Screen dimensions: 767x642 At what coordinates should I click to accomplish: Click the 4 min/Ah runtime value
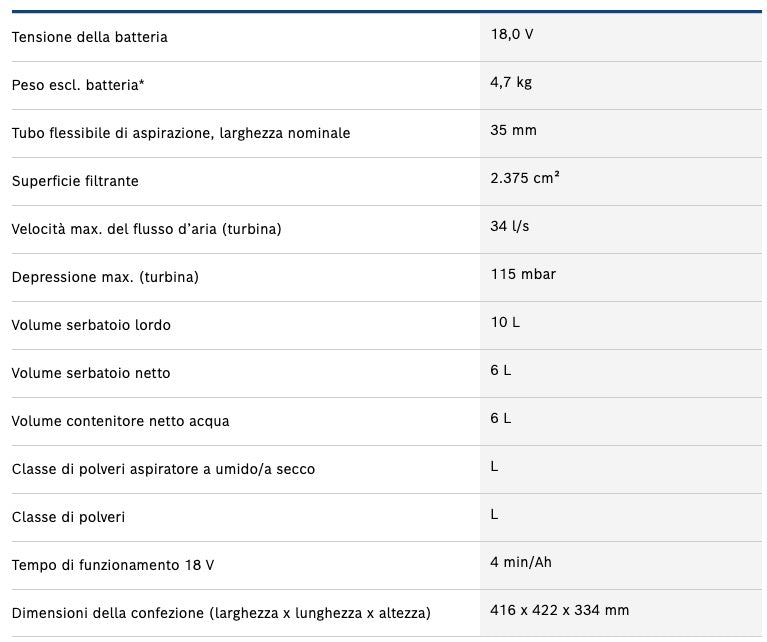520,562
